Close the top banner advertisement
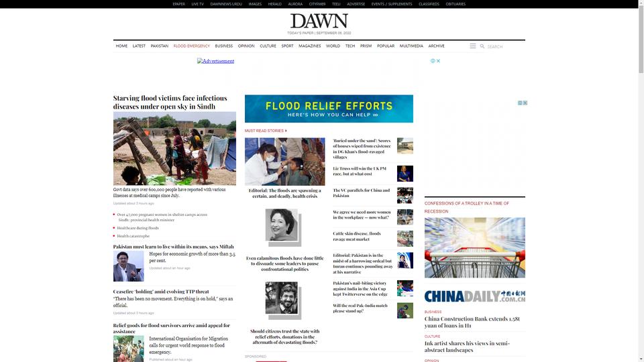 (x=438, y=61)
